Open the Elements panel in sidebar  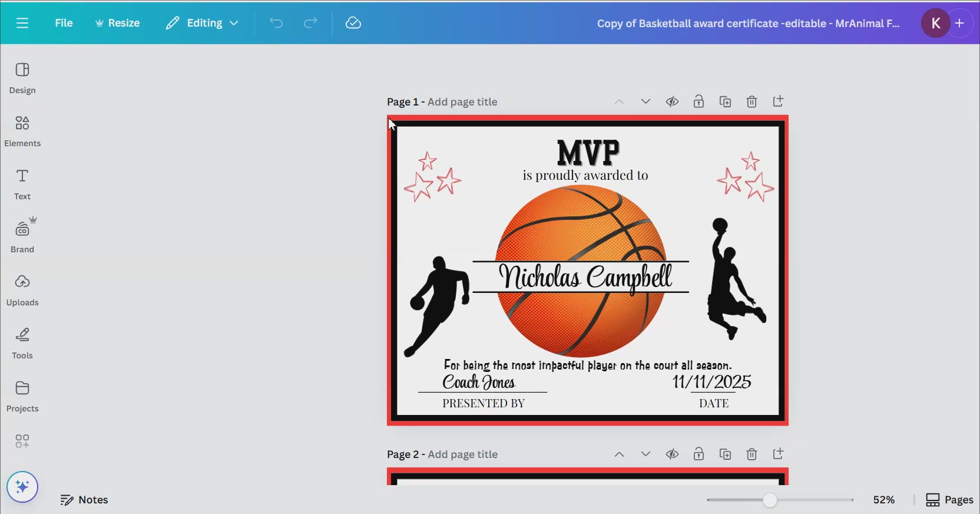point(22,131)
